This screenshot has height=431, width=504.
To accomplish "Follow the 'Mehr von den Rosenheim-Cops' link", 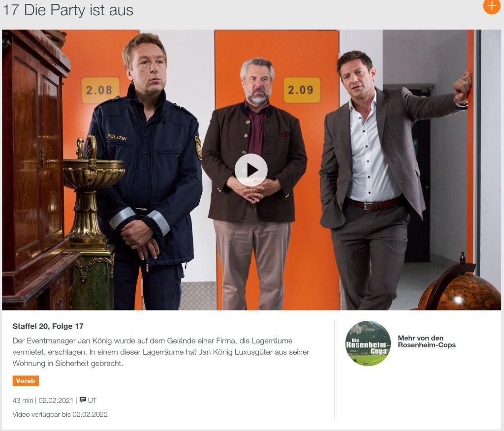I will [427, 341].
